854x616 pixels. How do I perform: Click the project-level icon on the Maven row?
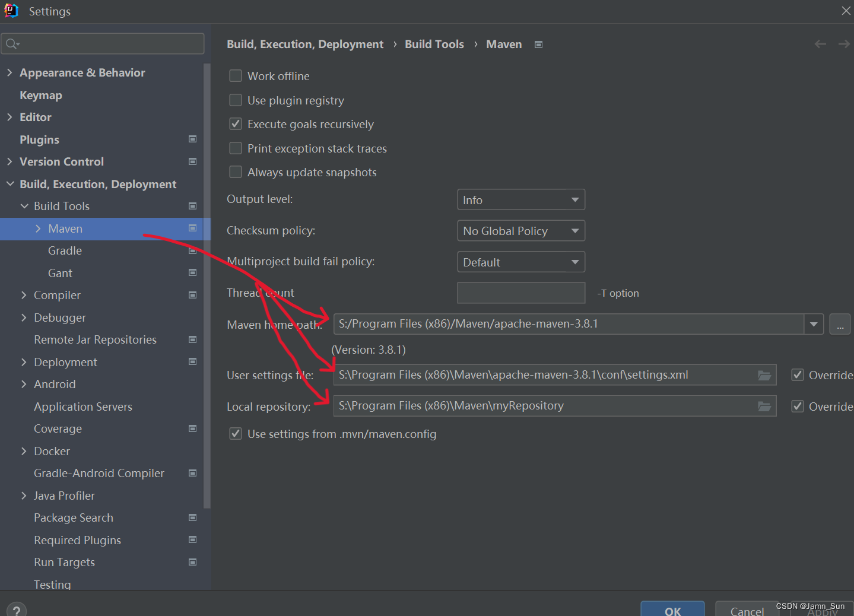click(x=192, y=228)
